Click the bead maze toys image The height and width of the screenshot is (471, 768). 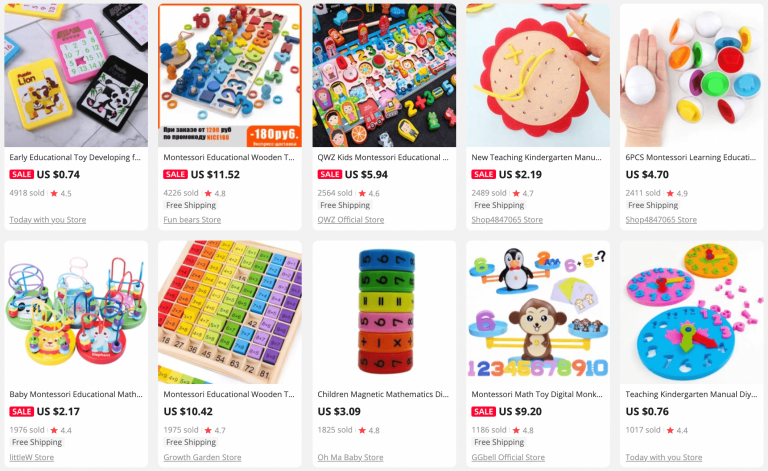click(76, 312)
